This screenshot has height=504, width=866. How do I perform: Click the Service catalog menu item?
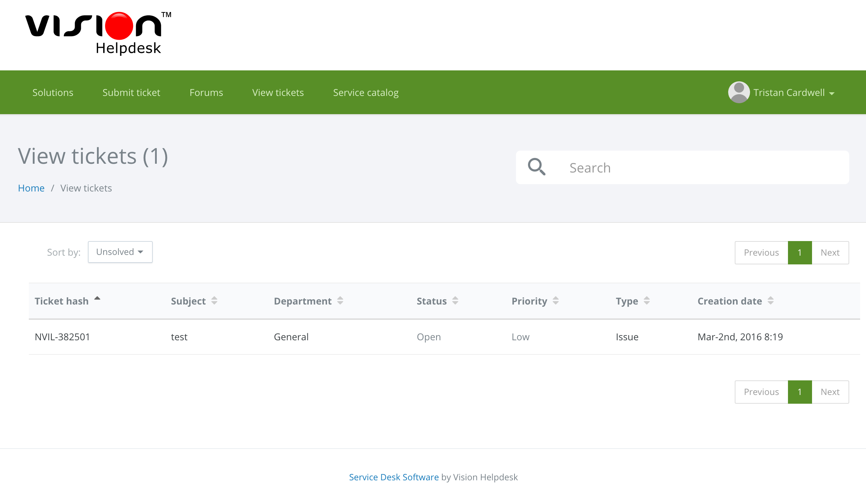point(366,92)
